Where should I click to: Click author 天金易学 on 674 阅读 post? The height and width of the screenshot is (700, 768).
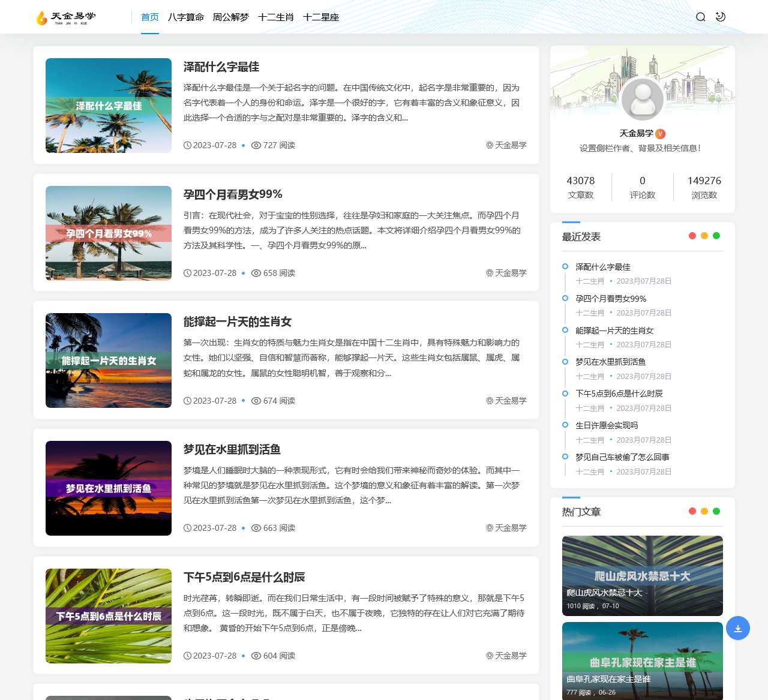pos(511,401)
